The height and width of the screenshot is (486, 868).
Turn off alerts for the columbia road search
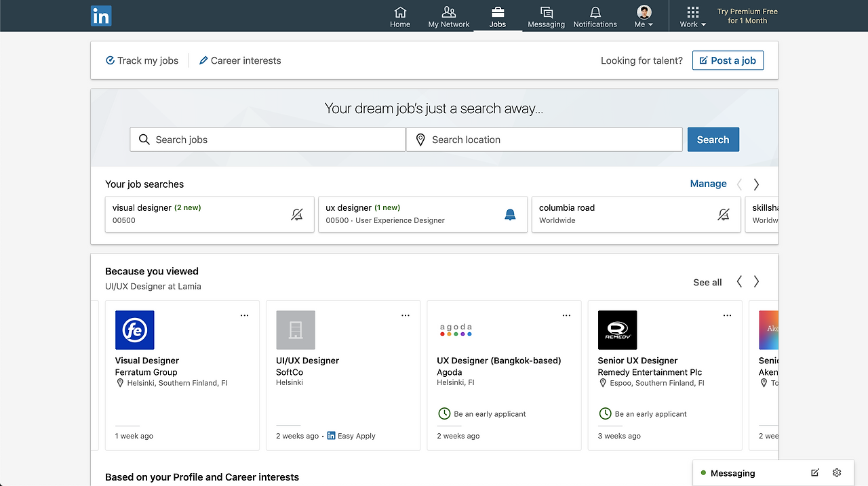click(723, 214)
